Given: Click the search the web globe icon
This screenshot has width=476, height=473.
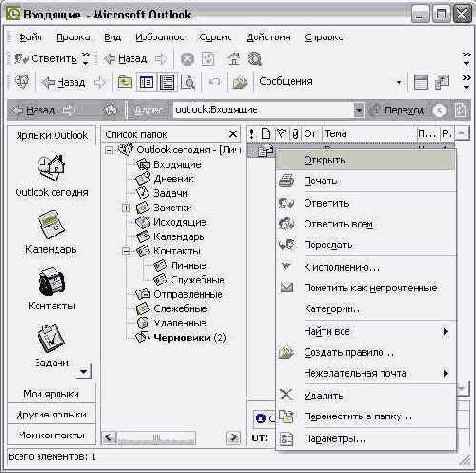Looking at the screenshot, I should pyautogui.click(x=255, y=59).
